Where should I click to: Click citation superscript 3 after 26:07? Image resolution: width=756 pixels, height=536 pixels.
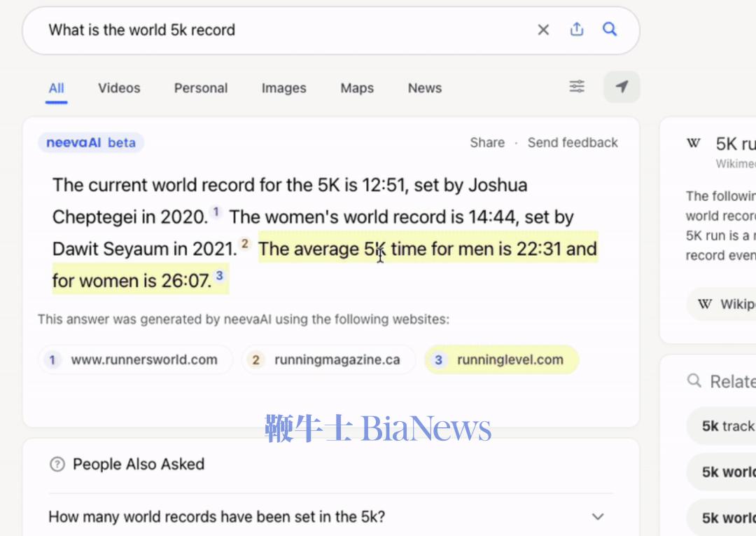pyautogui.click(x=219, y=275)
